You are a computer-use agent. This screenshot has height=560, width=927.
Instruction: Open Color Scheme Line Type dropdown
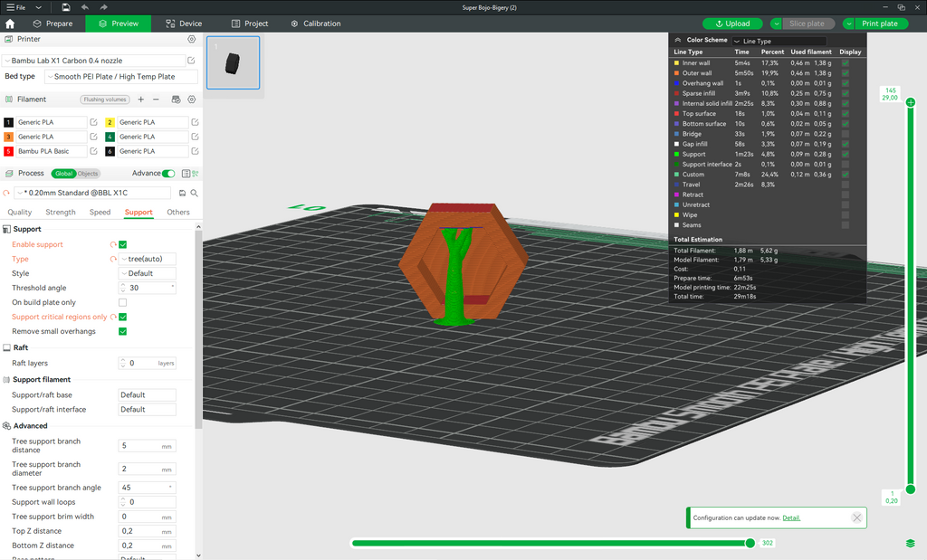click(779, 41)
